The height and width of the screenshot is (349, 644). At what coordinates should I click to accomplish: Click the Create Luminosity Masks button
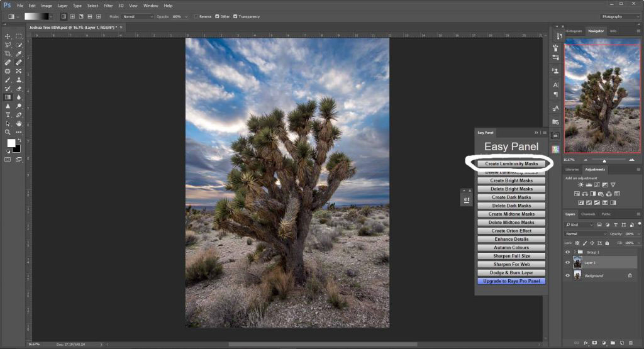click(511, 163)
